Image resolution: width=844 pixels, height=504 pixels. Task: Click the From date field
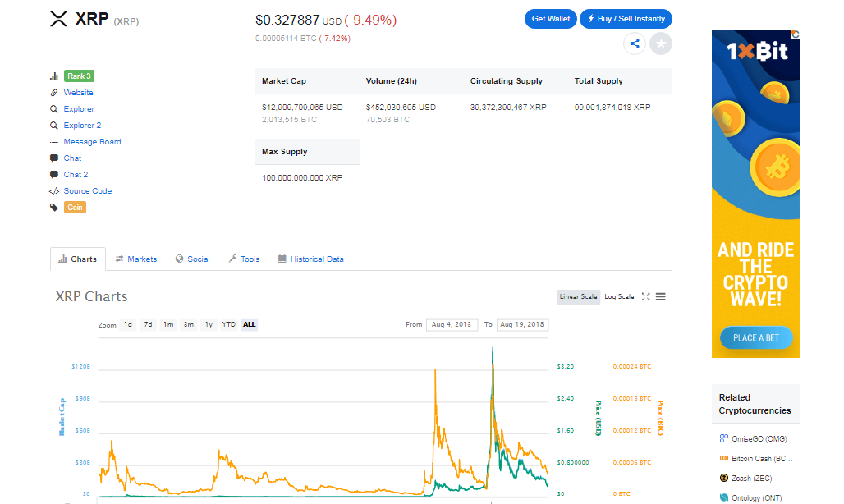[x=452, y=325]
